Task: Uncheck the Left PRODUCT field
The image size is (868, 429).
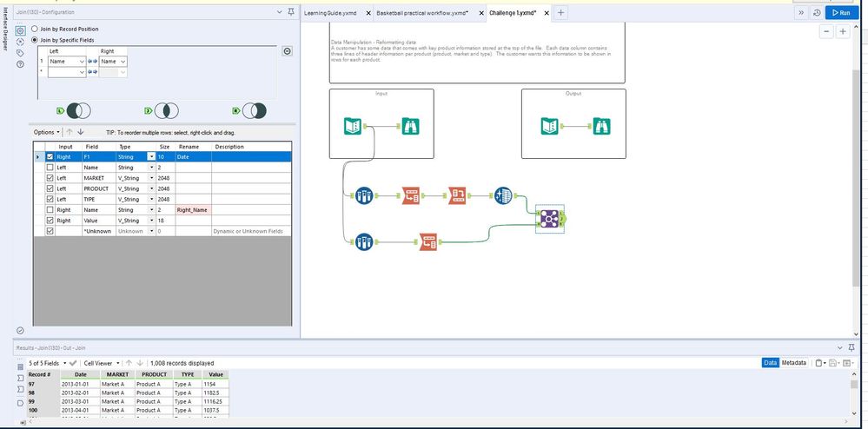Action: [x=50, y=188]
